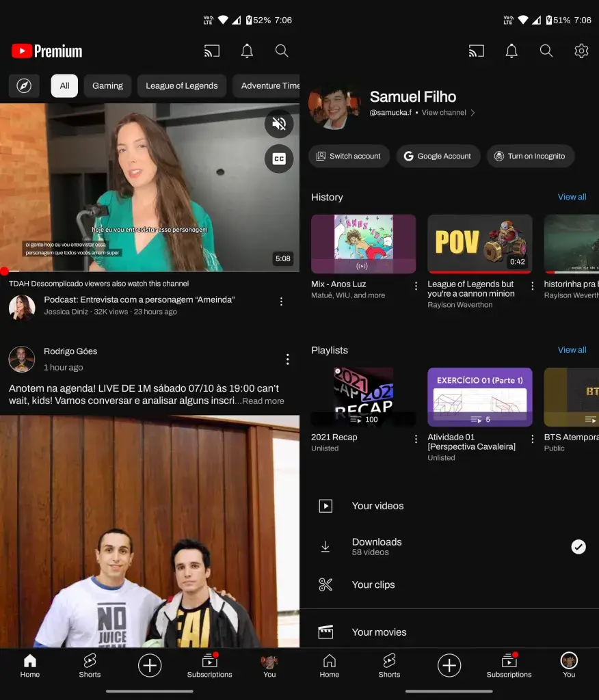Turn on Incognito mode

[x=531, y=156]
